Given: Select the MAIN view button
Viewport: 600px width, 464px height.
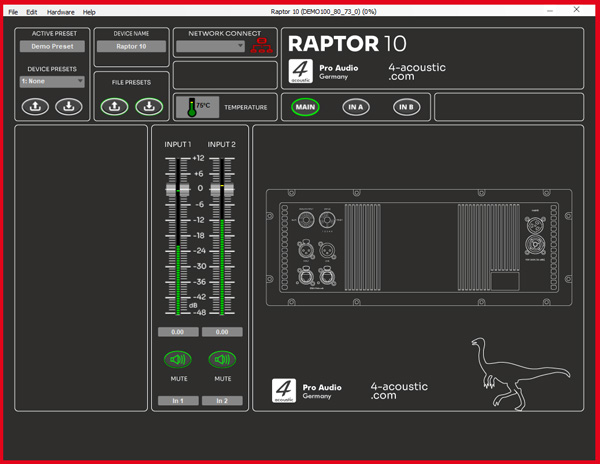Looking at the screenshot, I should [x=305, y=107].
